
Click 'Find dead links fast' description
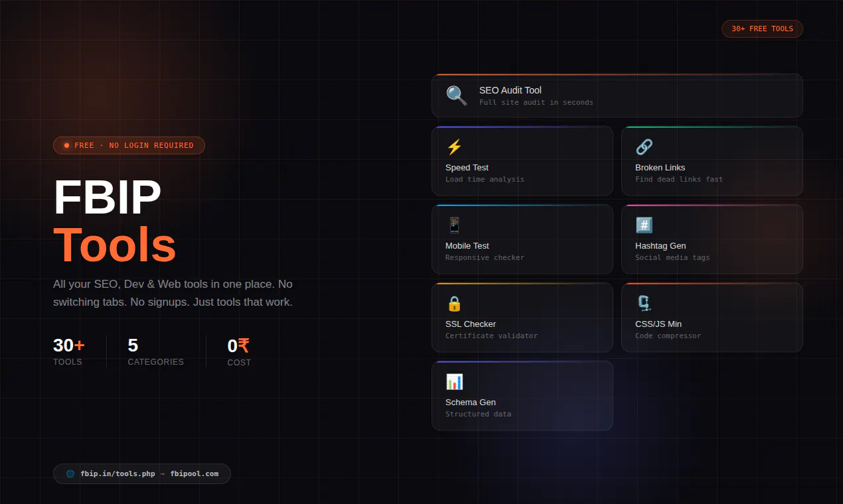click(x=679, y=180)
